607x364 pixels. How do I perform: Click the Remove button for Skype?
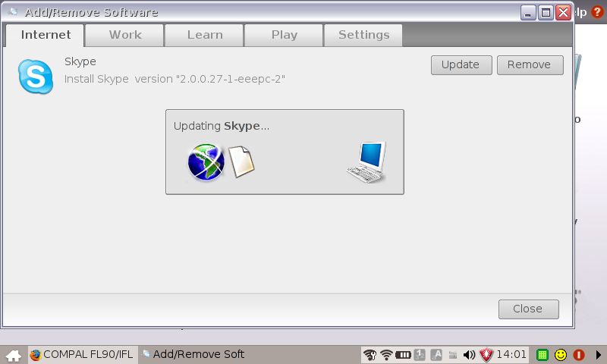point(530,65)
